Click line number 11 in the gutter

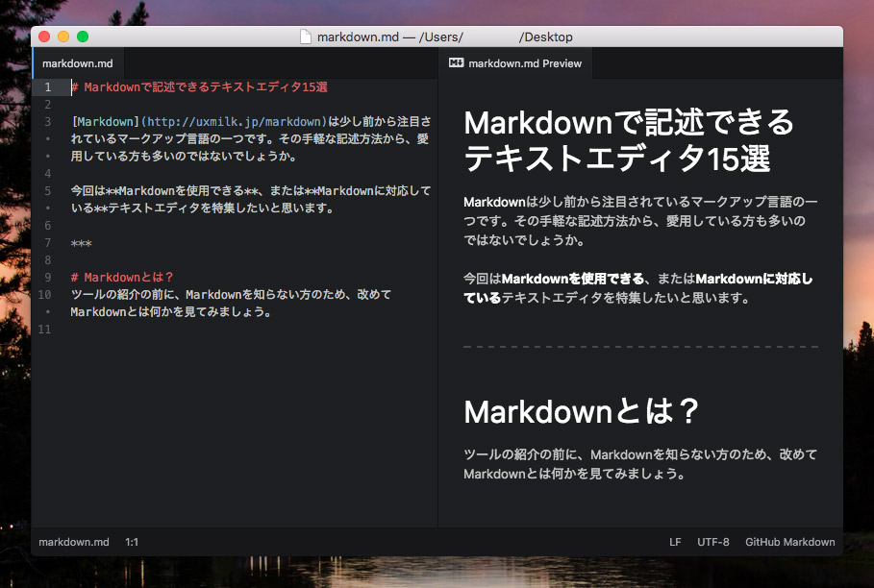(44, 330)
